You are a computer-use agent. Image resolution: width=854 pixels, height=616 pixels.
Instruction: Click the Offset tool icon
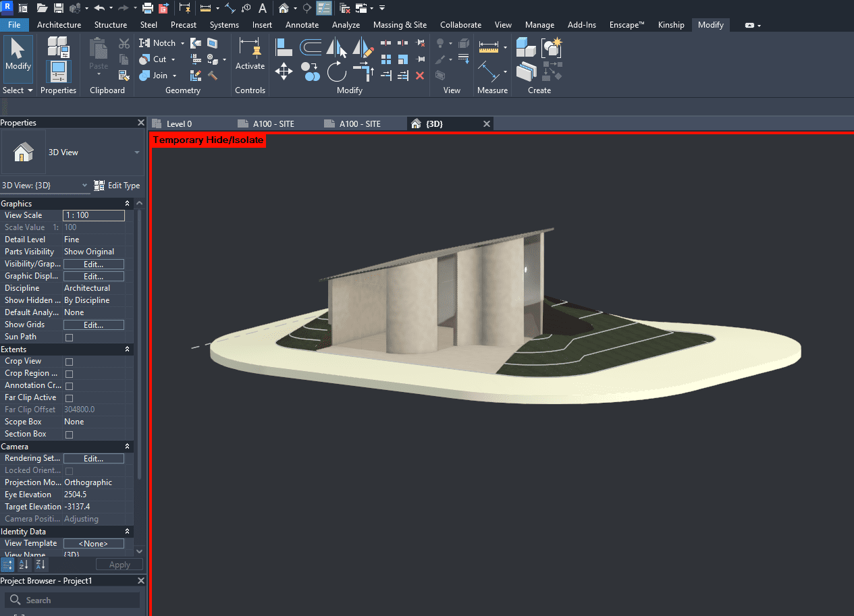(310, 47)
